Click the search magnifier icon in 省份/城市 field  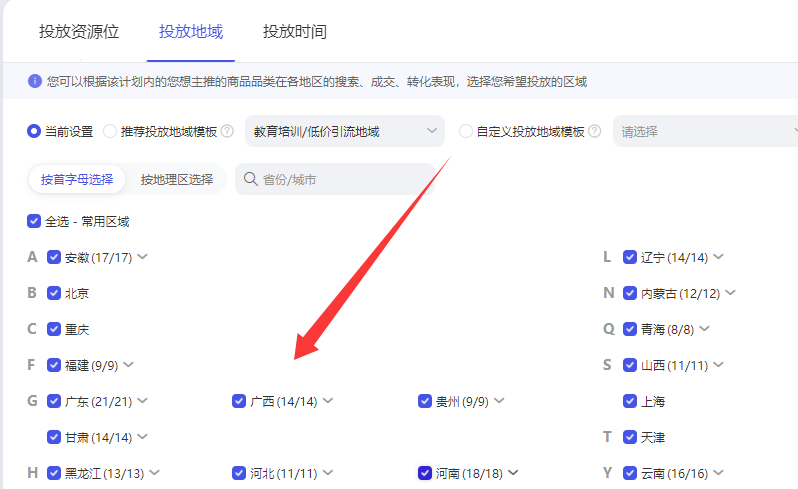click(250, 180)
